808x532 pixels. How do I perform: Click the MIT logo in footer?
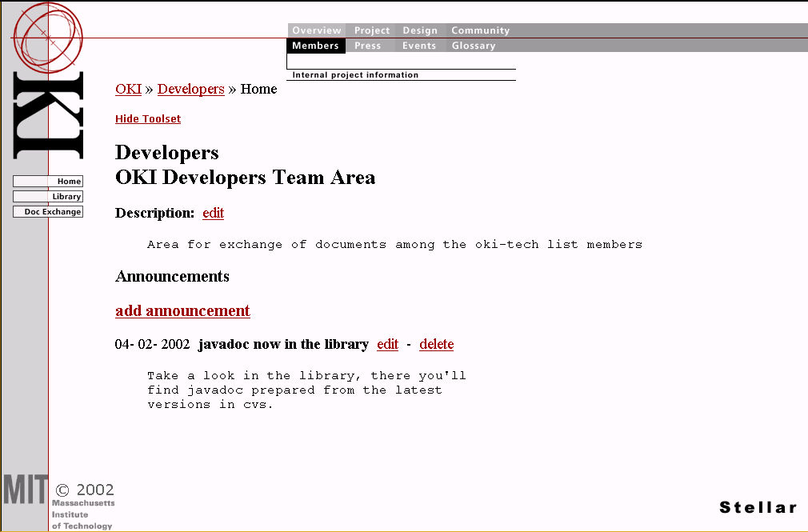(x=24, y=490)
